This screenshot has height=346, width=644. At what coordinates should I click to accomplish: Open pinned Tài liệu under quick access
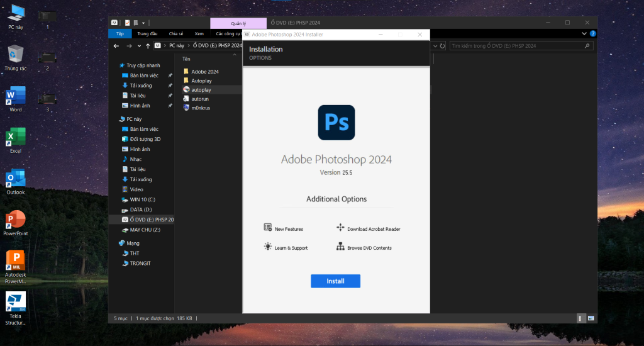click(134, 96)
